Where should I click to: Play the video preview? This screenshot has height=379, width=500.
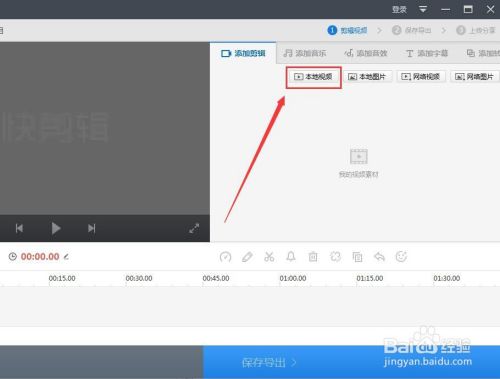56,228
